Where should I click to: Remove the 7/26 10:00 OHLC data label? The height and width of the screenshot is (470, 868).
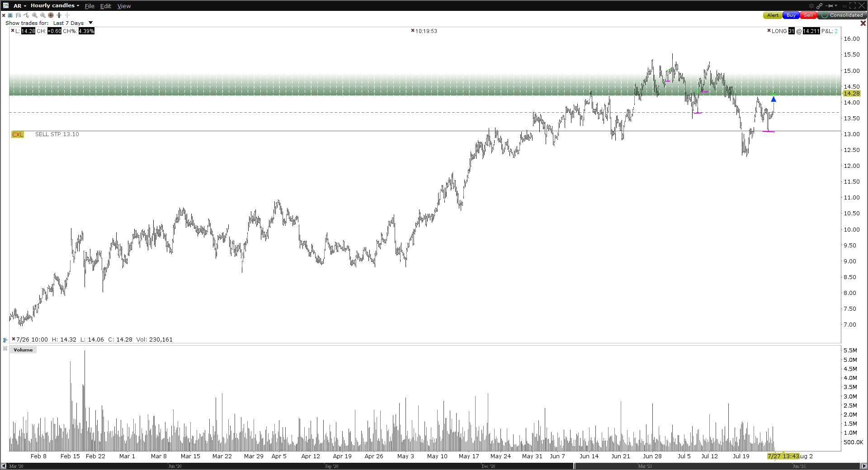pos(14,339)
